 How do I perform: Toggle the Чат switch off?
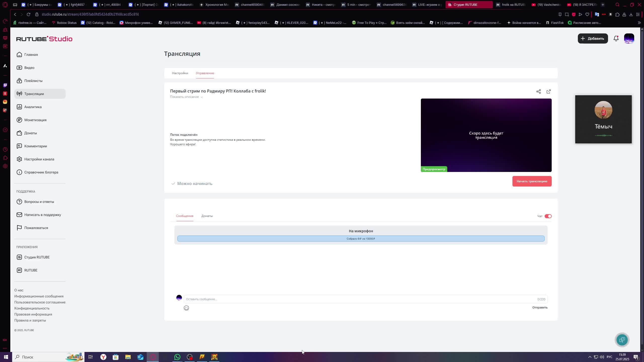click(x=548, y=216)
